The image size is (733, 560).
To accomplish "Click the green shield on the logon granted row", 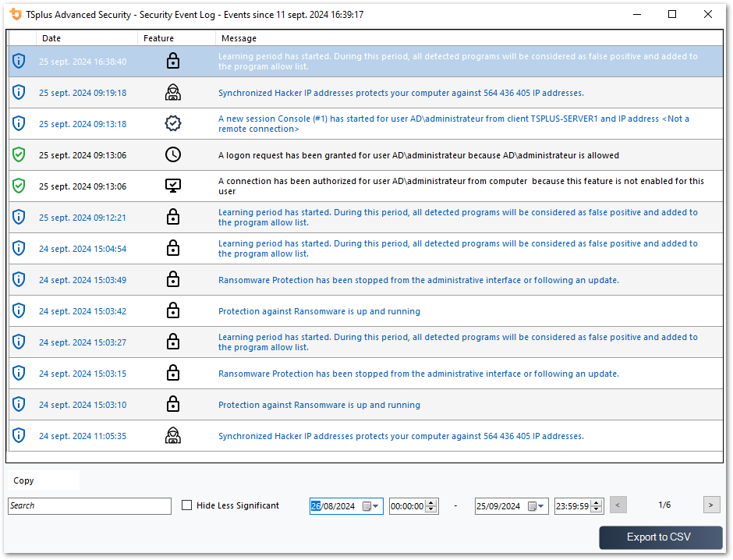I will 19,154.
